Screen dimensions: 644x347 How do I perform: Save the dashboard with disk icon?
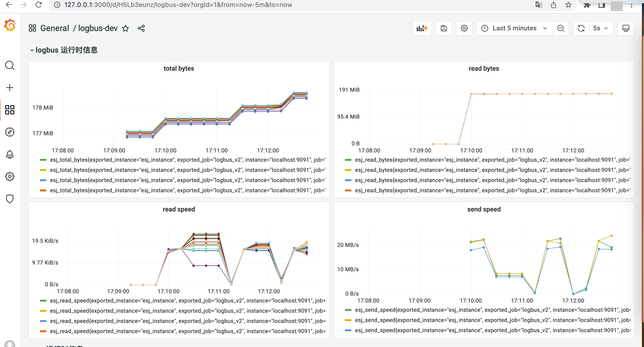pyautogui.click(x=444, y=28)
